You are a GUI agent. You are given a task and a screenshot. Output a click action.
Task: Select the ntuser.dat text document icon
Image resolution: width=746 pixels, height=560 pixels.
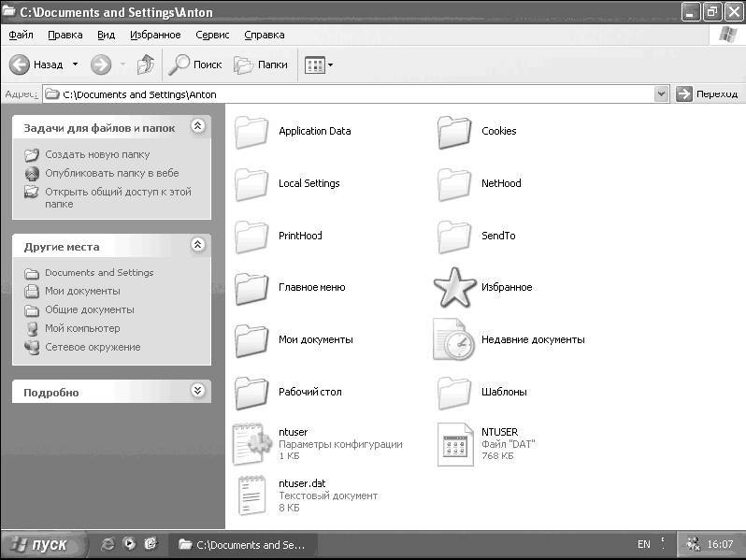252,495
